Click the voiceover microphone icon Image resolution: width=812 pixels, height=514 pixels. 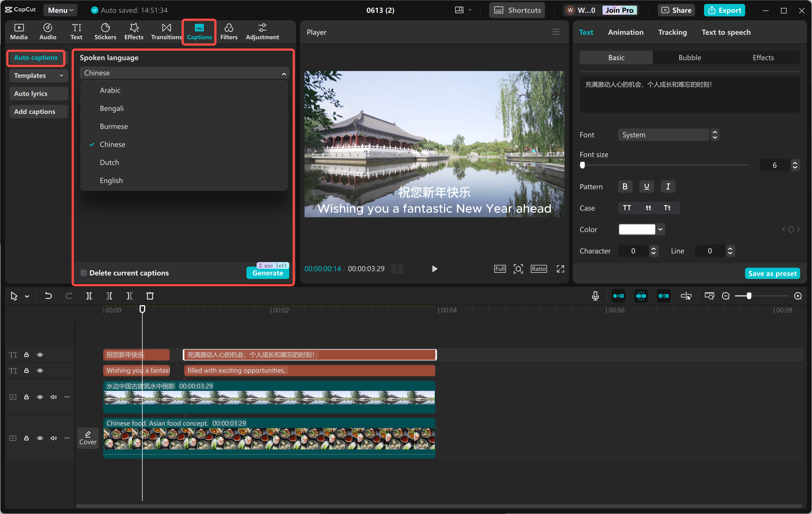595,296
